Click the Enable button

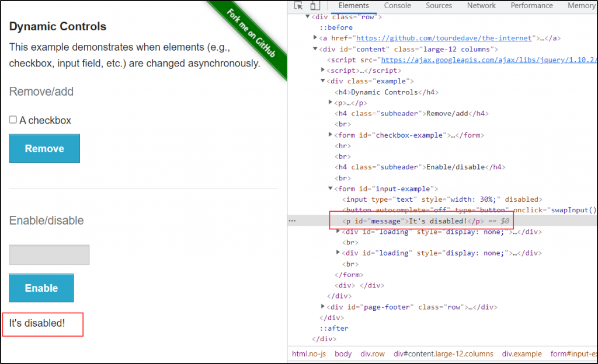point(41,288)
